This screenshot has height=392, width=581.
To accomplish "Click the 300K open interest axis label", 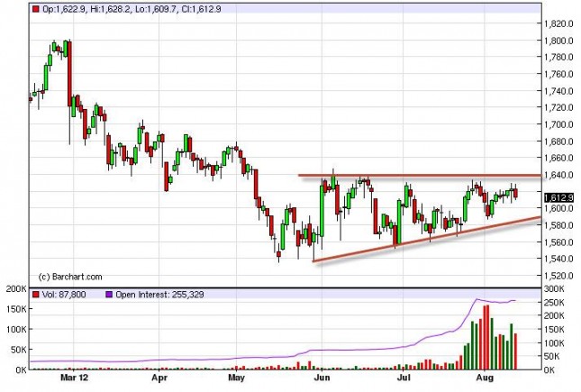I will coord(554,289).
